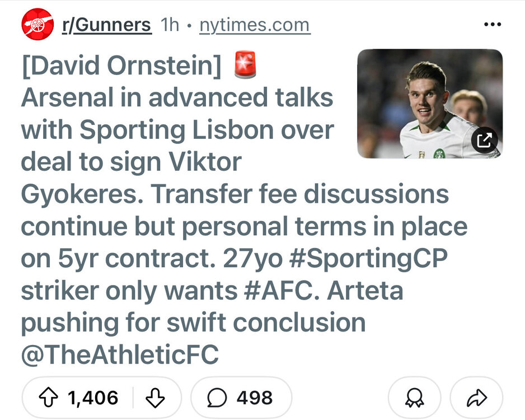Give an award to this post
Screen dimensions: 525x420
[x=414, y=398]
